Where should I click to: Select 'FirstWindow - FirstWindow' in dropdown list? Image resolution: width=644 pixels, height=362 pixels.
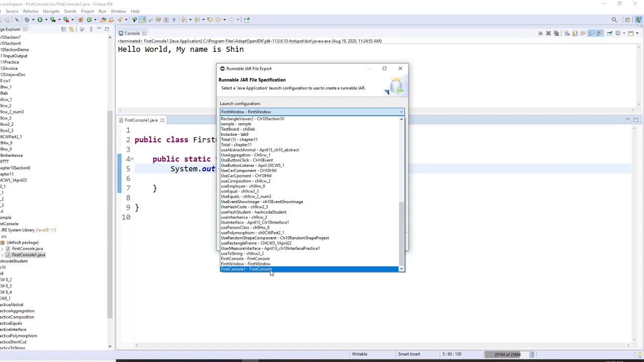click(309, 264)
